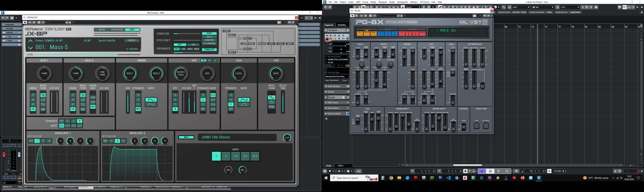This screenshot has height=192, width=644.
Task: Expand the Track Versions section
Action: pos(334,86)
